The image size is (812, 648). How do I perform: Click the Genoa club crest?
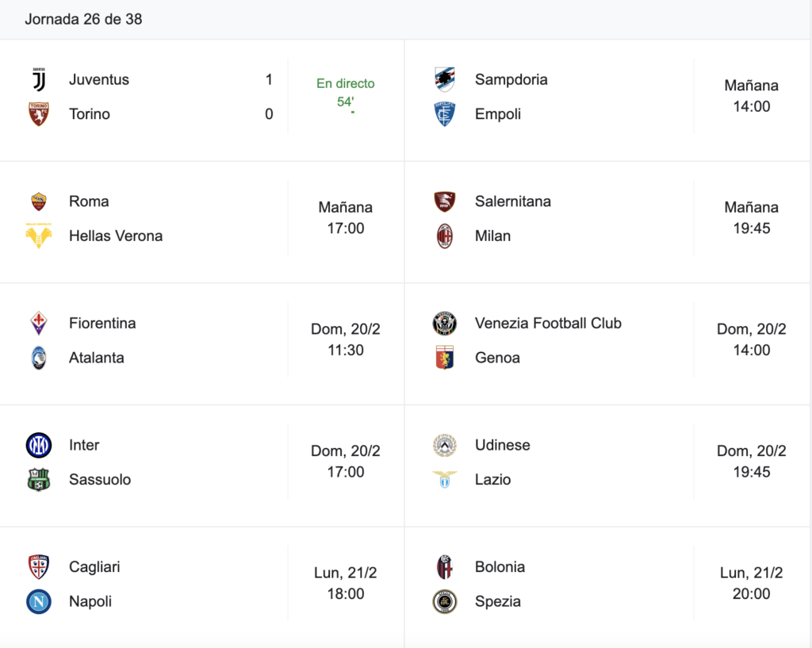tap(445, 358)
